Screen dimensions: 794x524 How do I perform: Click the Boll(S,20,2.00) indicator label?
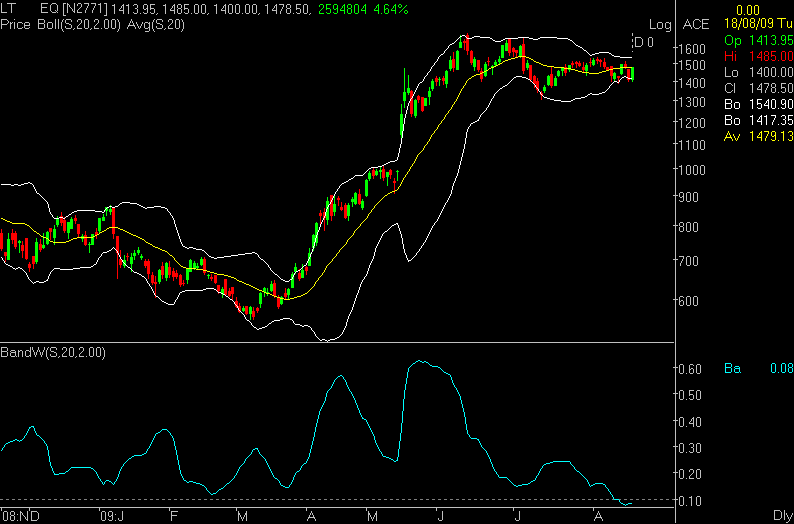[78, 25]
